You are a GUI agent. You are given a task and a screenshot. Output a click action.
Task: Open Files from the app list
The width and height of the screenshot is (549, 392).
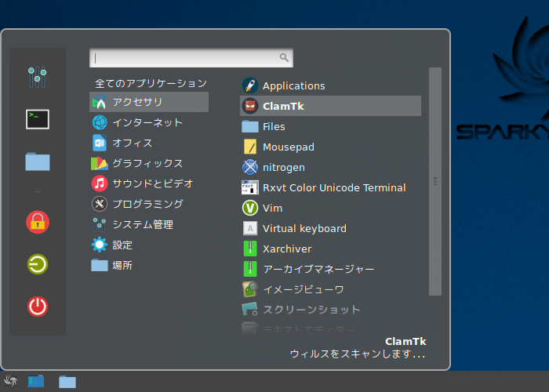(330, 126)
